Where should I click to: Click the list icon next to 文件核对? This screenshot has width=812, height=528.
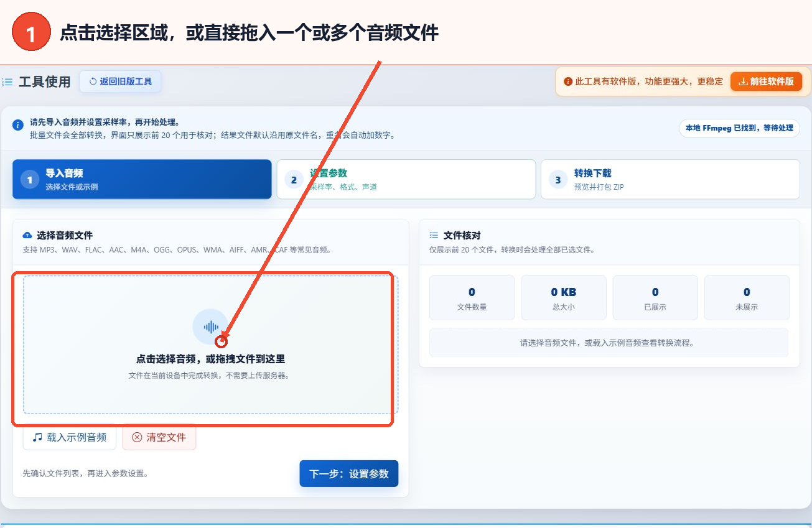pos(434,236)
